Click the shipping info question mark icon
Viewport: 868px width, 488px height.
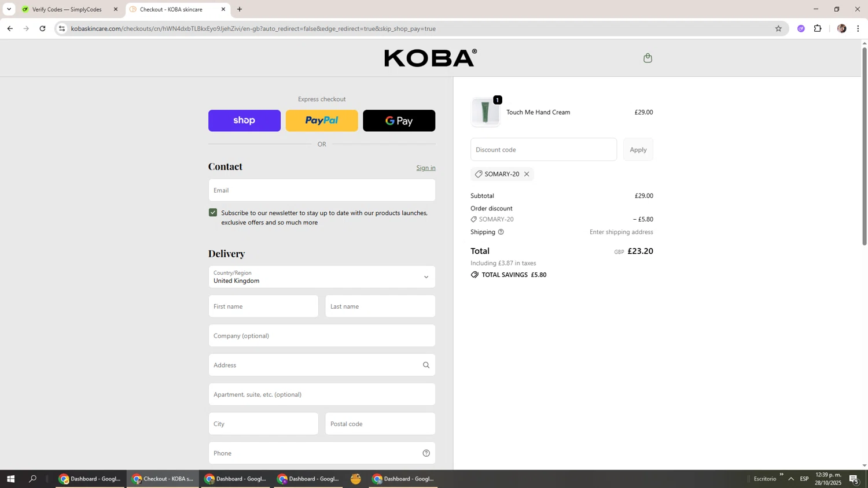point(501,232)
